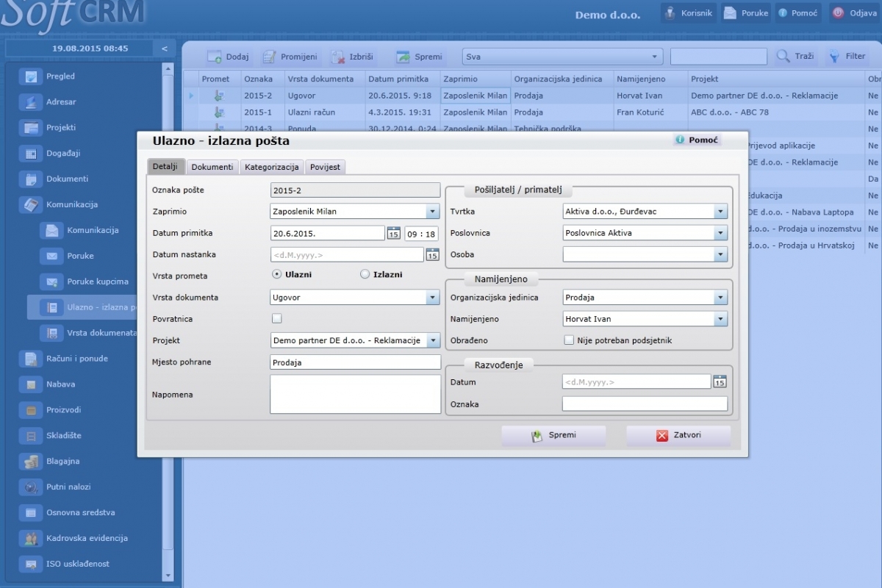Screen dimensions: 882x588
Task: Open the Dokumenti sidebar icon
Action: pyautogui.click(x=31, y=179)
